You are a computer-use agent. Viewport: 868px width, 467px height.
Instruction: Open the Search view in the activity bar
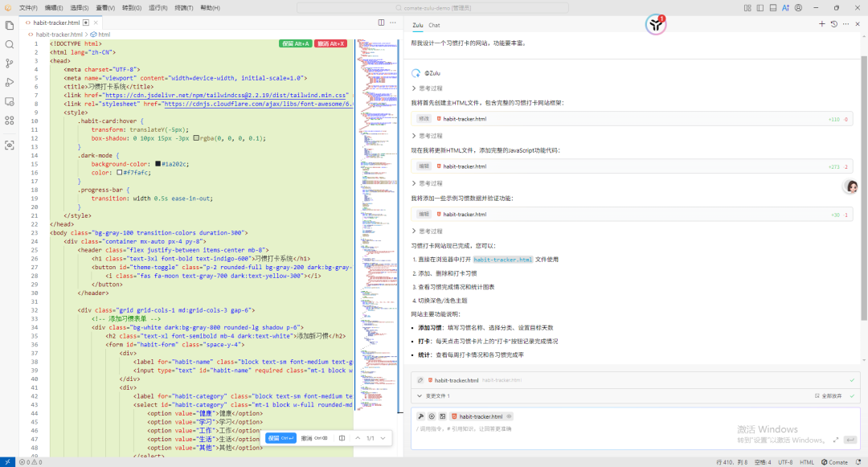click(x=9, y=44)
